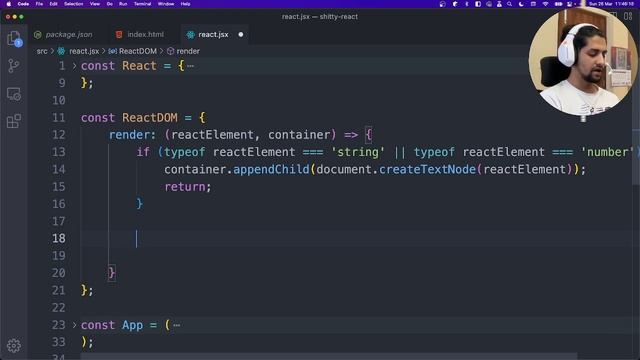The width and height of the screenshot is (640, 360).
Task: Click the 'return' keyword on line 15
Action: (185, 187)
